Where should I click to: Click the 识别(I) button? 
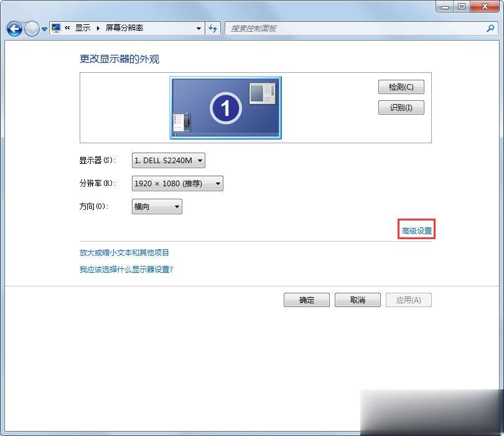(x=401, y=108)
